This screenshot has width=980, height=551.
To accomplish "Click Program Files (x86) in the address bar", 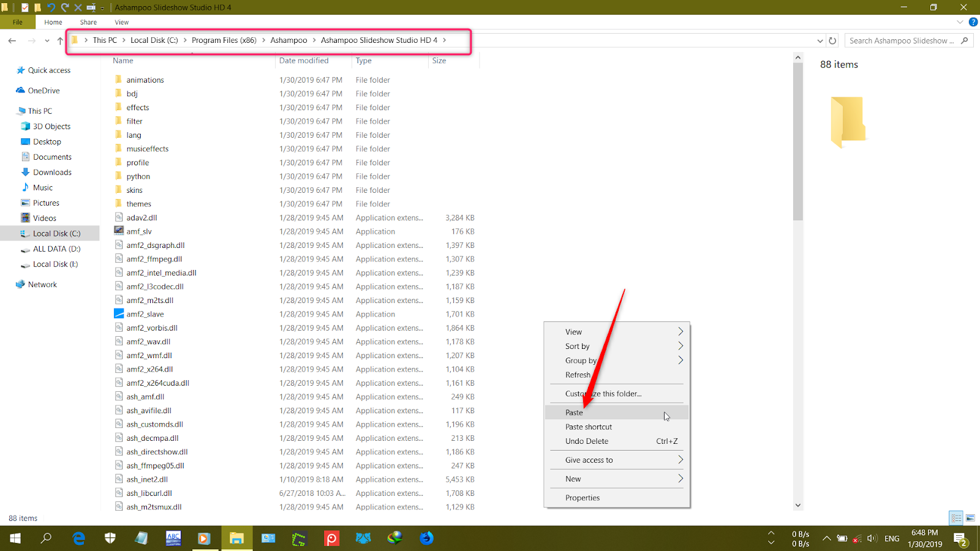I will tap(224, 40).
